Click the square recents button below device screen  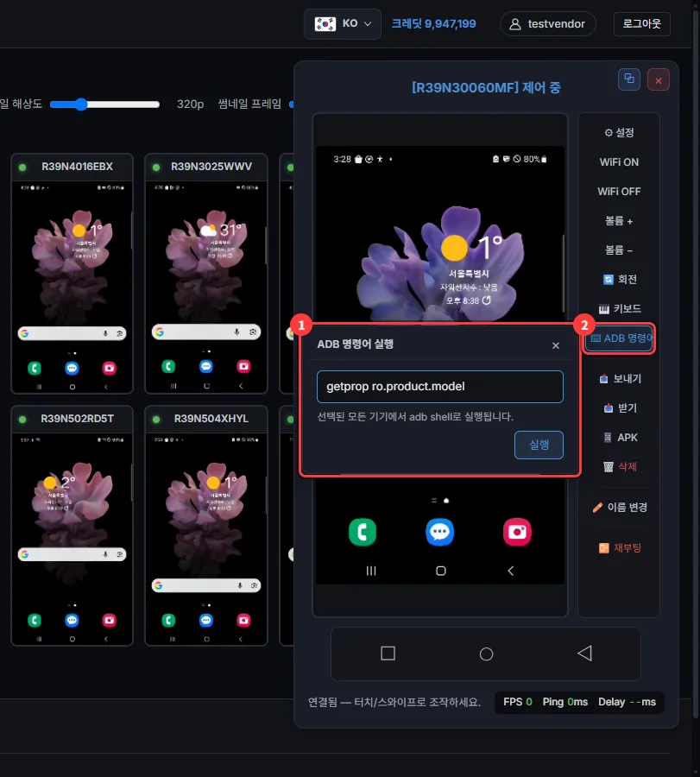pyautogui.click(x=388, y=654)
